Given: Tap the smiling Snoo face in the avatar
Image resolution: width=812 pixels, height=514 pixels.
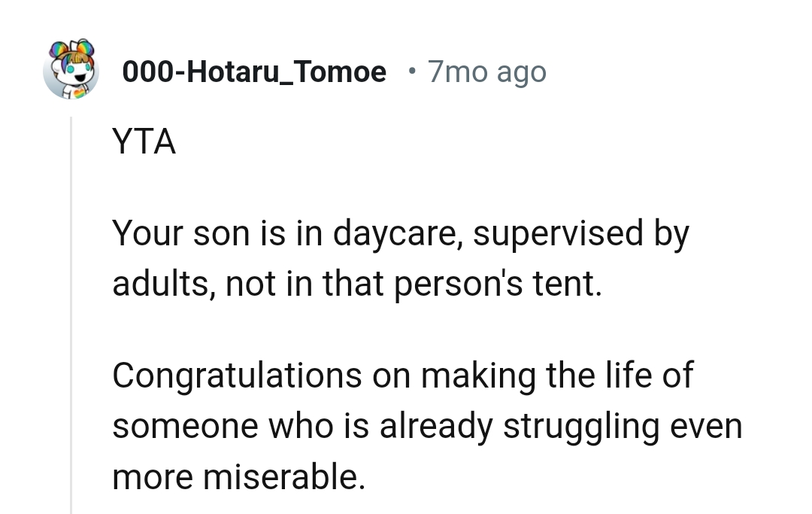Looking at the screenshot, I should tap(71, 75).
